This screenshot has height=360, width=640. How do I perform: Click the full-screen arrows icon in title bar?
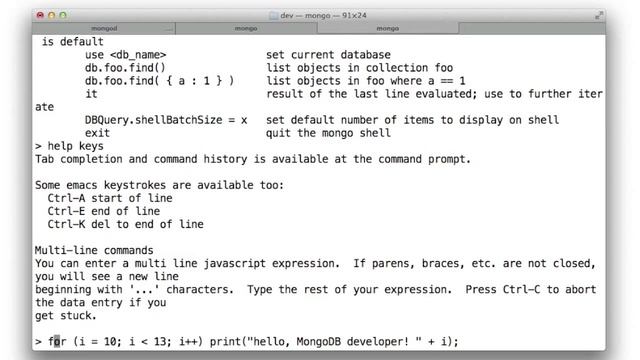point(598,16)
